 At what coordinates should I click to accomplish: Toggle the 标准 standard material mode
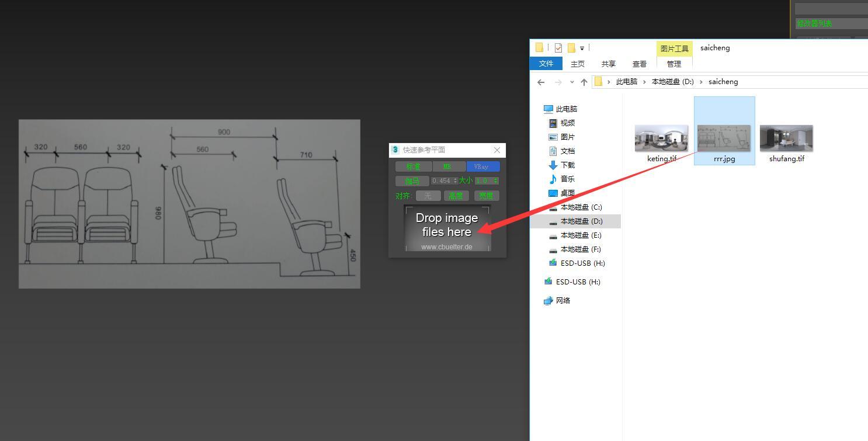[x=413, y=167]
